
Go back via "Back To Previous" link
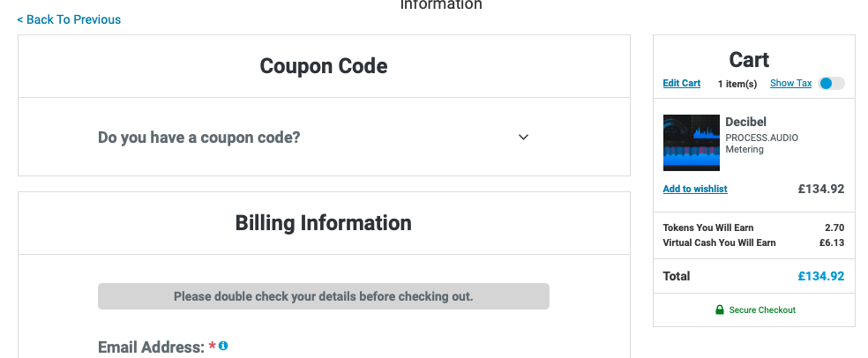click(69, 19)
